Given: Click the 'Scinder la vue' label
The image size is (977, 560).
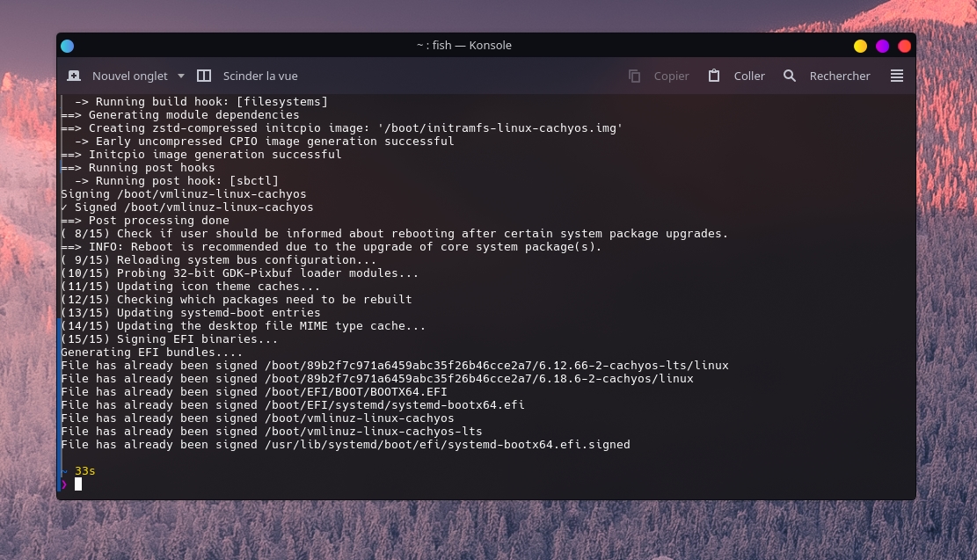Looking at the screenshot, I should coord(260,76).
